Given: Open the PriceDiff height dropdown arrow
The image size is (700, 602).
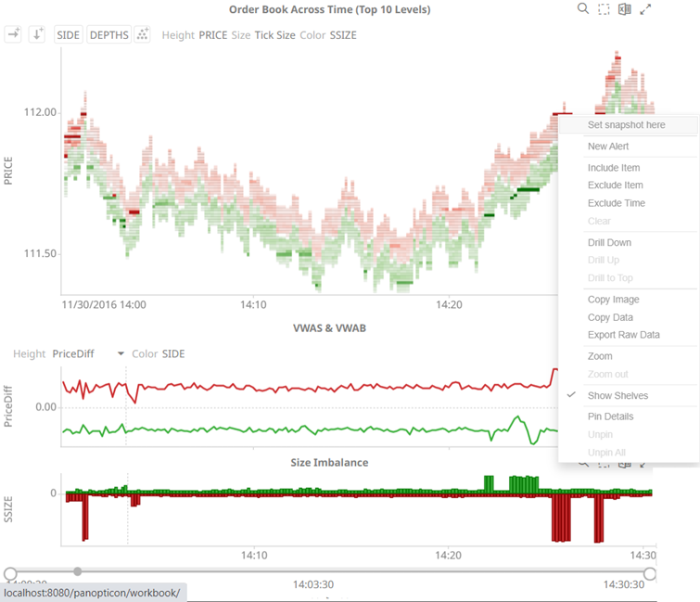Looking at the screenshot, I should coord(121,354).
